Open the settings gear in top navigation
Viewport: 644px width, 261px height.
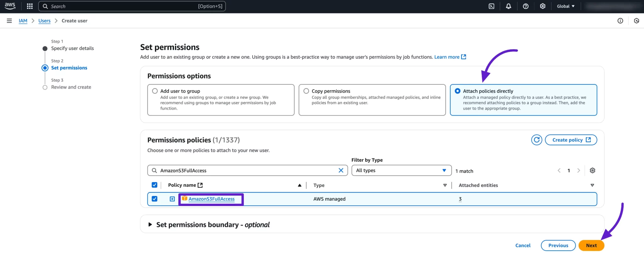[542, 6]
